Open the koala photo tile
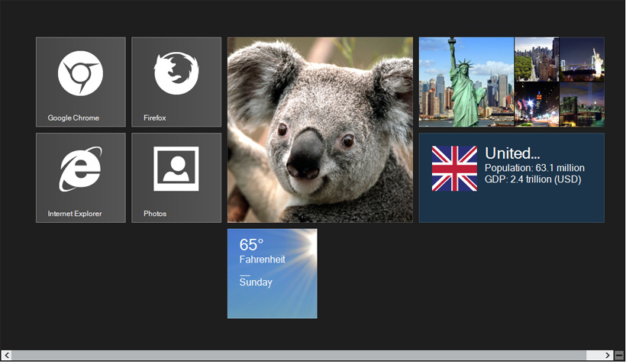This screenshot has width=626, height=364. pos(320,130)
